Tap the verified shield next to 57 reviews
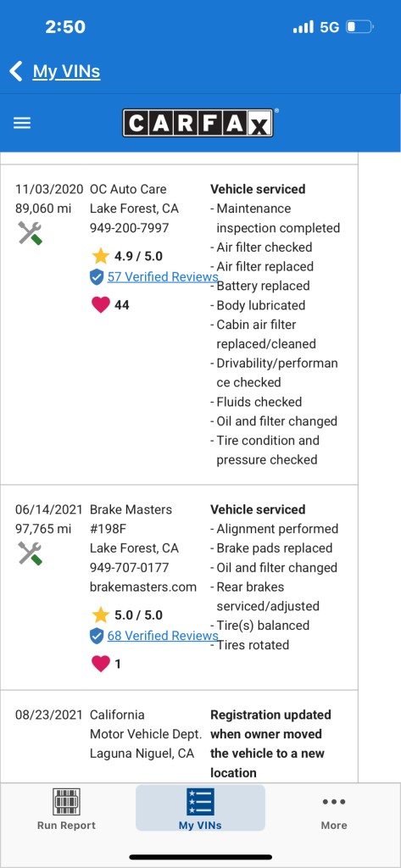Image resolution: width=401 pixels, height=868 pixels. click(x=97, y=277)
